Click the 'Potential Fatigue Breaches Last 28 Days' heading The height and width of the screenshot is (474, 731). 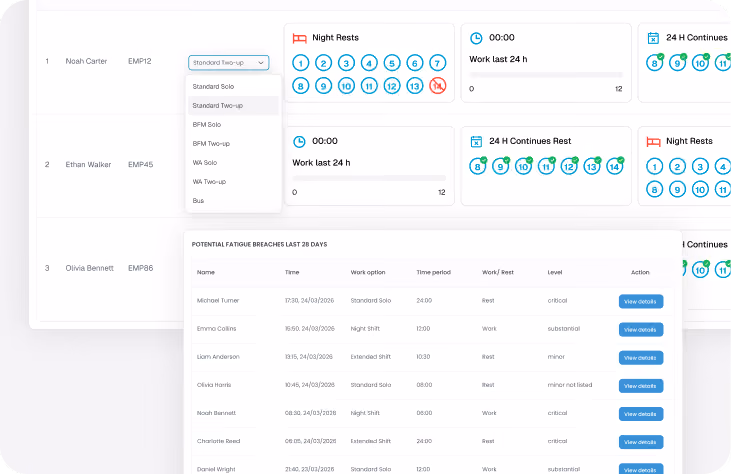tap(259, 244)
